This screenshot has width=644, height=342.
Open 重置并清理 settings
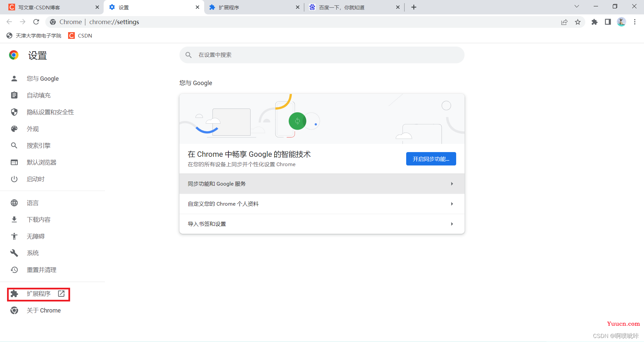tap(42, 270)
